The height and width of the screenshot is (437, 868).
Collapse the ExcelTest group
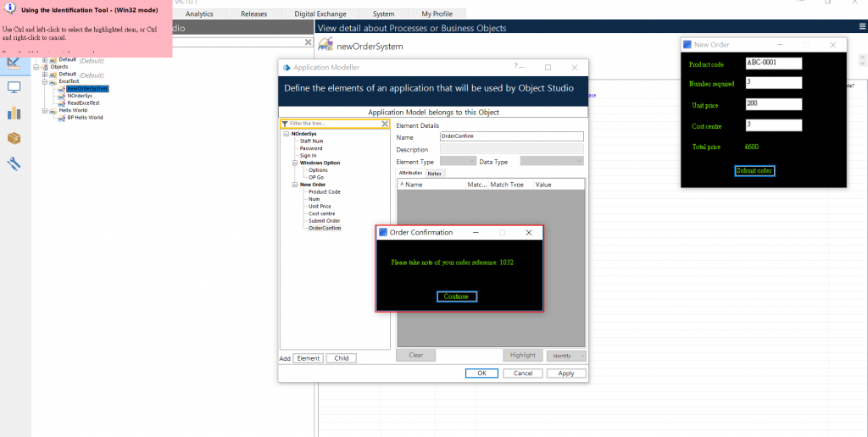tap(46, 81)
